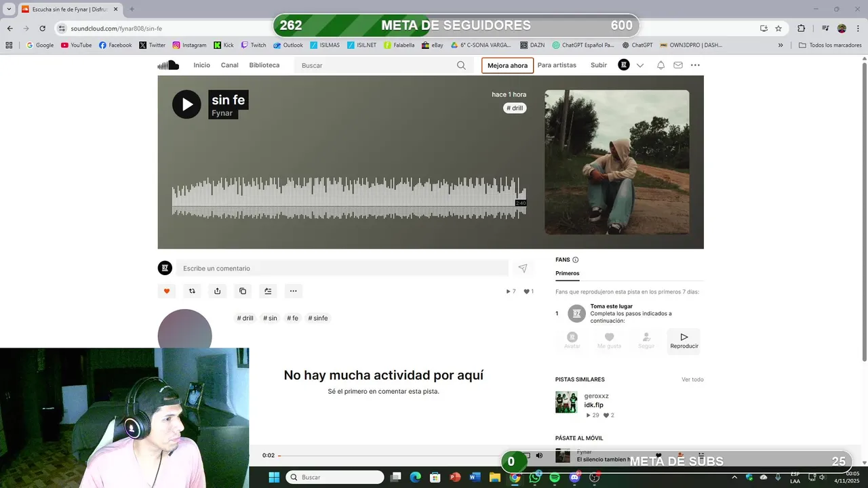
Task: Open the idk.flp track title
Action: 594,405
